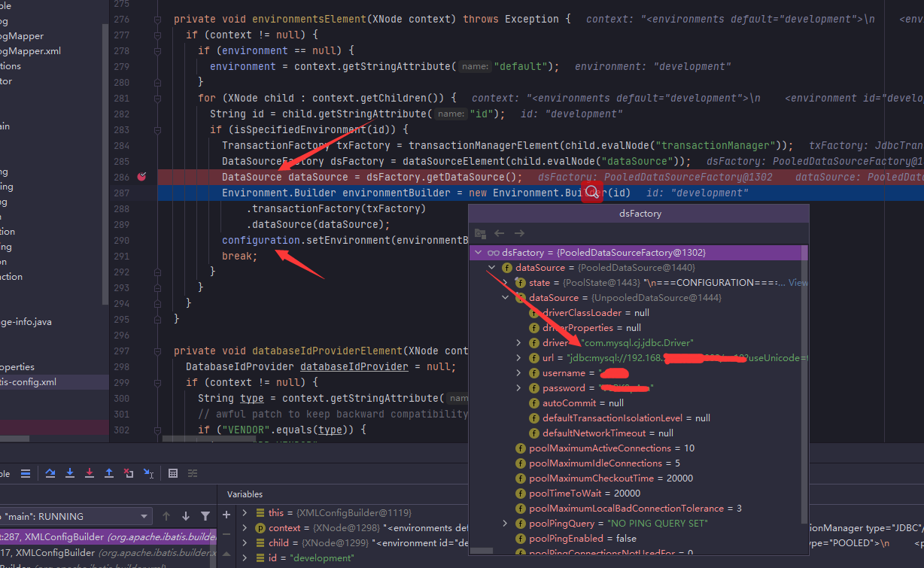Viewport: 924px width, 568px height.
Task: Click the Show Execution Point icon
Action: [x=26, y=473]
